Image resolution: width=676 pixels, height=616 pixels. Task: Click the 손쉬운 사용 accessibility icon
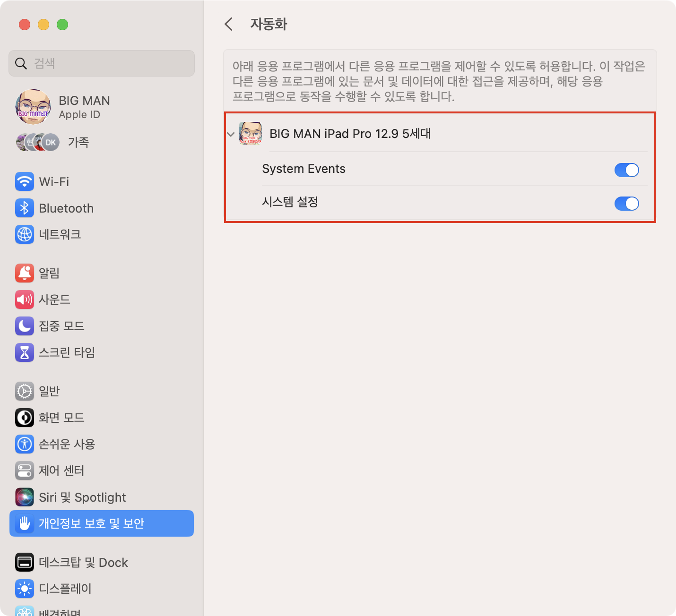click(25, 444)
